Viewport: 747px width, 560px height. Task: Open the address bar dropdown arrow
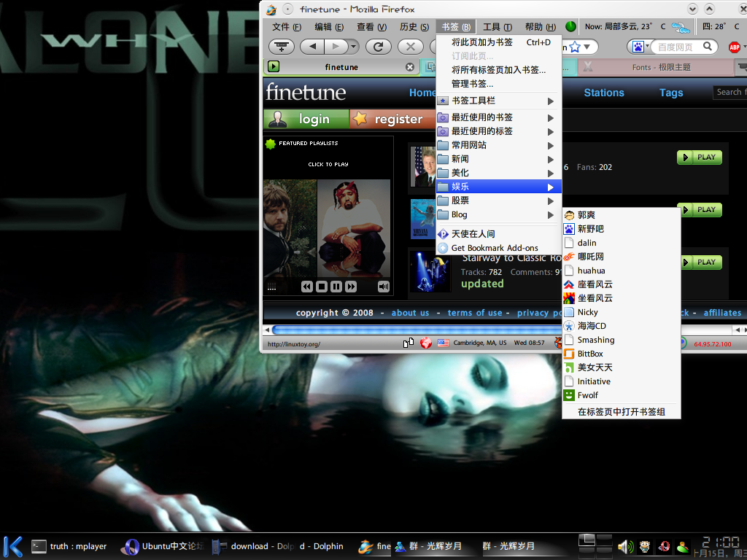click(587, 47)
